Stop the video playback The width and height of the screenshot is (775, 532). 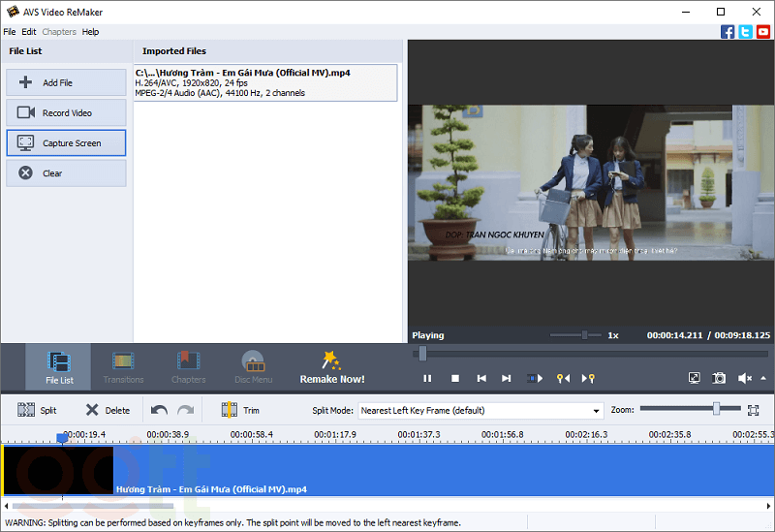[454, 378]
